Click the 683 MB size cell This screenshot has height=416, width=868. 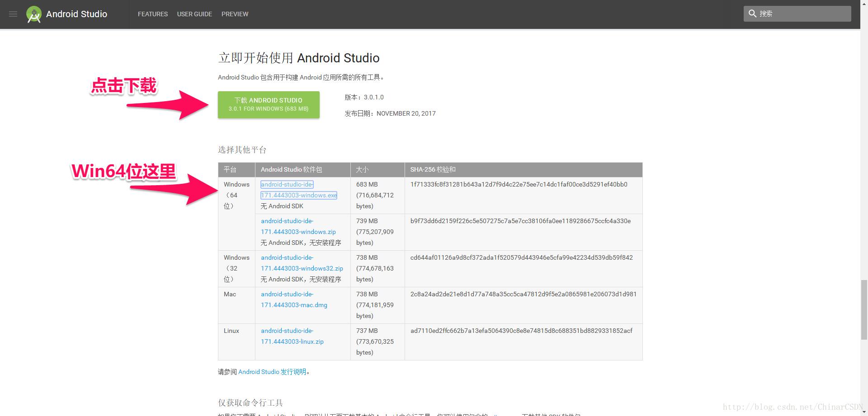[x=377, y=195]
